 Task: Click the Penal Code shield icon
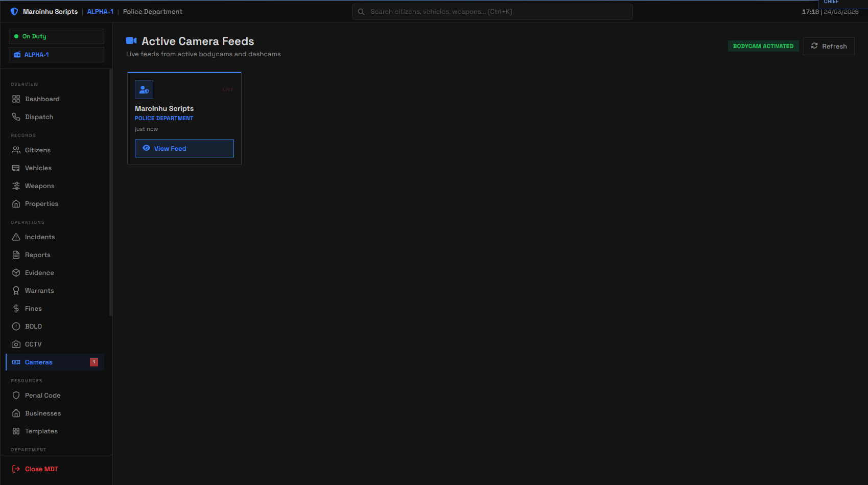16,396
